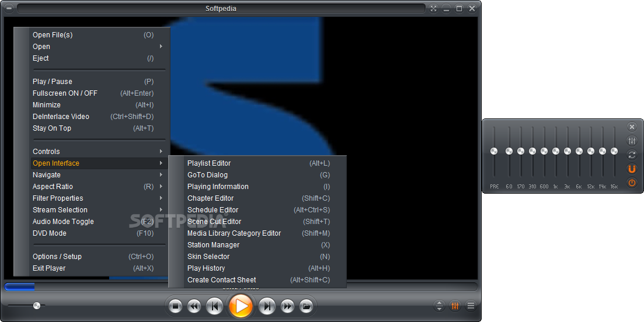Click the Open file folder icon
Image resolution: width=644 pixels, height=322 pixels.
[x=306, y=306]
